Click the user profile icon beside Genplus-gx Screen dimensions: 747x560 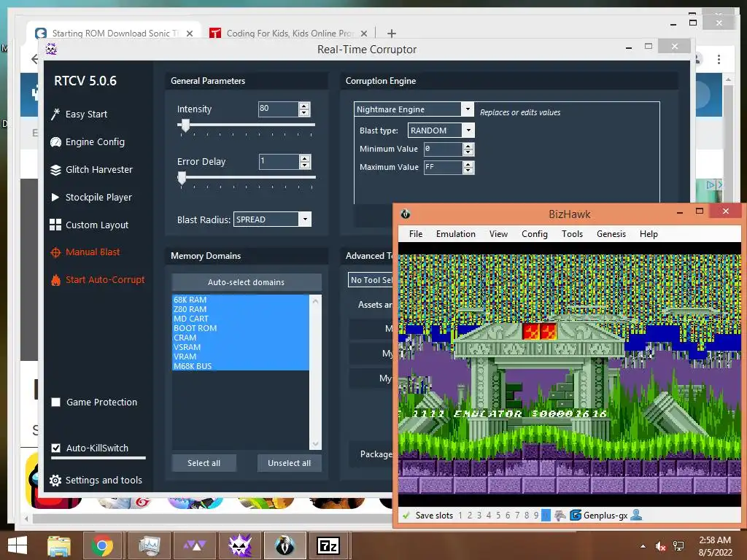tap(636, 515)
